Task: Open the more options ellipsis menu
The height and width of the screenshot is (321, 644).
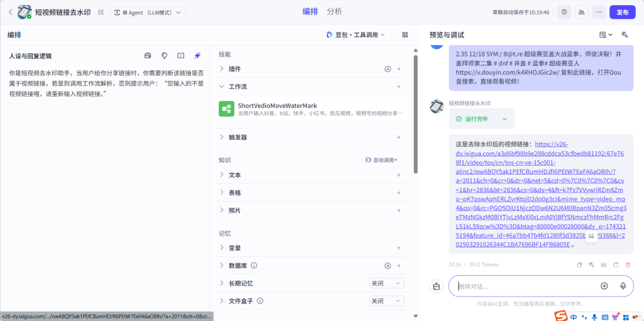Action: click(599, 13)
